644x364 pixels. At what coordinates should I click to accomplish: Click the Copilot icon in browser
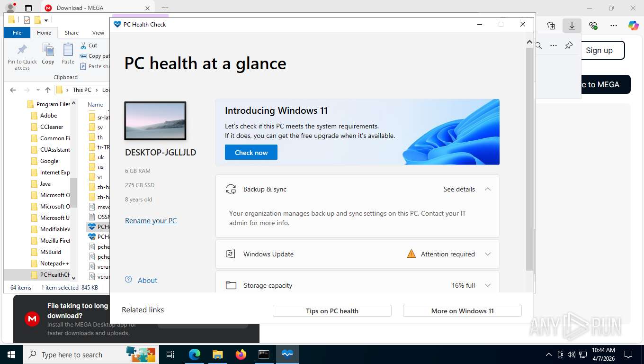click(x=633, y=26)
